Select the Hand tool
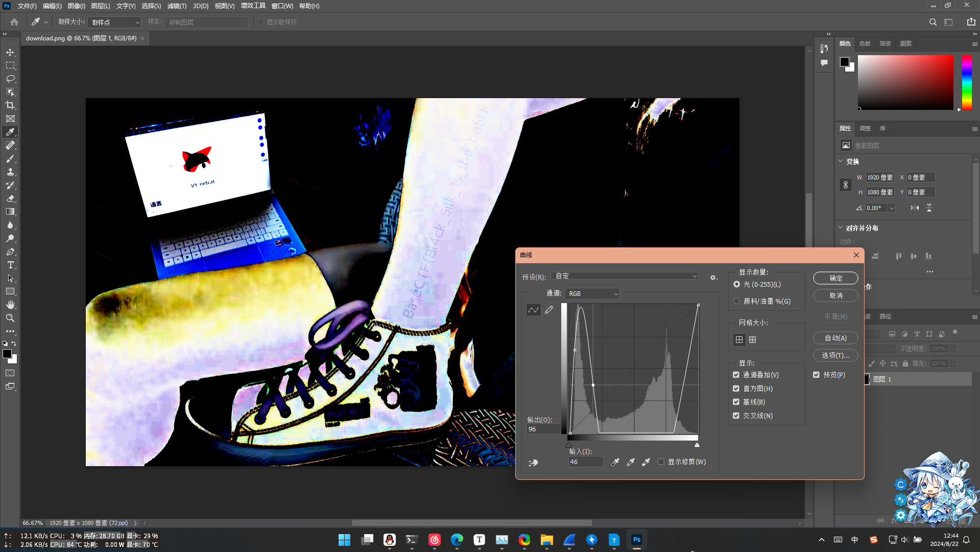The height and width of the screenshot is (552, 980). (10, 305)
